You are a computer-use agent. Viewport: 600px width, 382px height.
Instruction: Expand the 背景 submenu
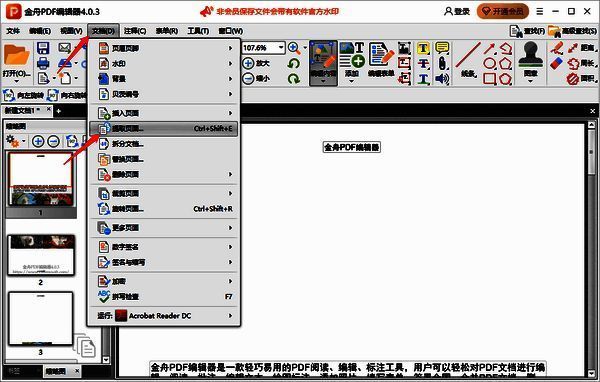[163, 79]
